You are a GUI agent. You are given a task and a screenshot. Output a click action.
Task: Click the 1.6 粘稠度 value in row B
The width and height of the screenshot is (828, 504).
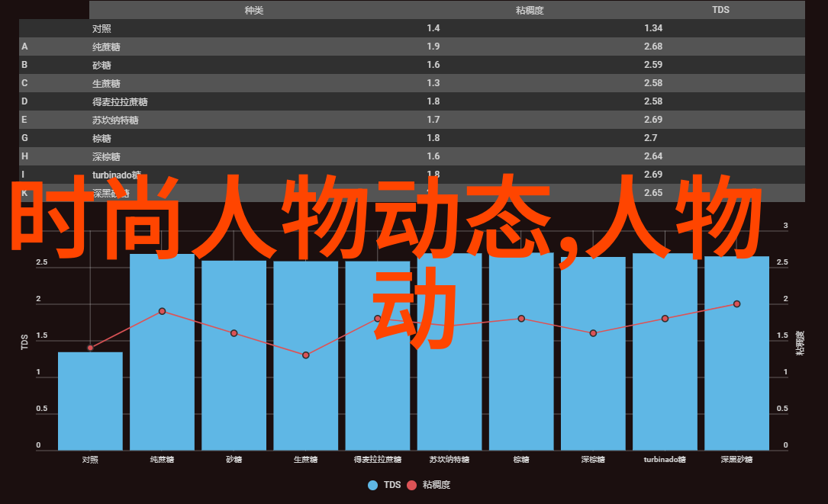click(433, 64)
